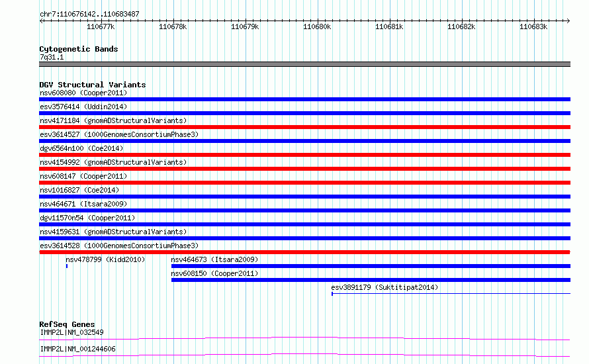Click esv3614528 (1000GenomesConsortiumPhase3) label
The height and width of the screenshot is (364, 589).
click(x=119, y=246)
